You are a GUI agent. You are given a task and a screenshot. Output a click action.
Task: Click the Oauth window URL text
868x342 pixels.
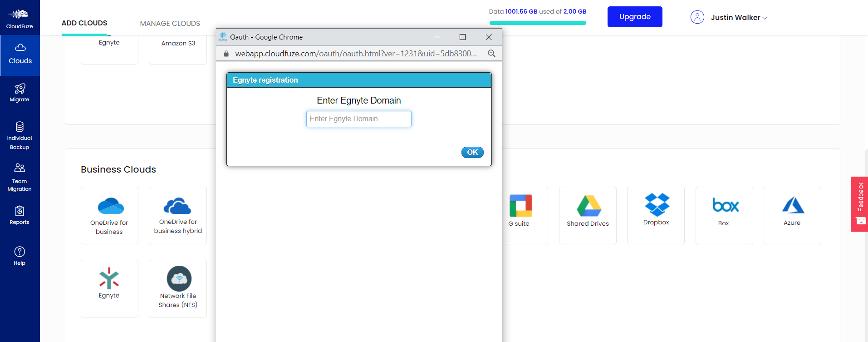click(x=356, y=54)
